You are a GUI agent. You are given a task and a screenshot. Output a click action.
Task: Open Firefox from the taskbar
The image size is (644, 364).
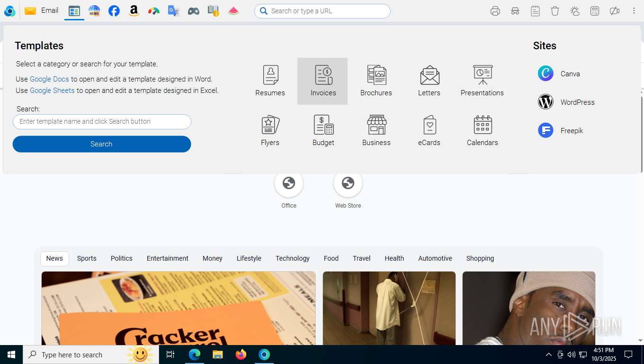[241, 355]
